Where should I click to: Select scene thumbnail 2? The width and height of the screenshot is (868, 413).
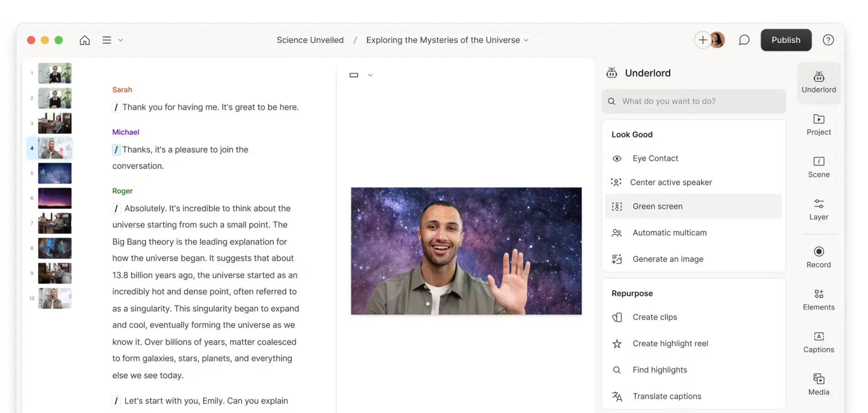click(x=55, y=98)
